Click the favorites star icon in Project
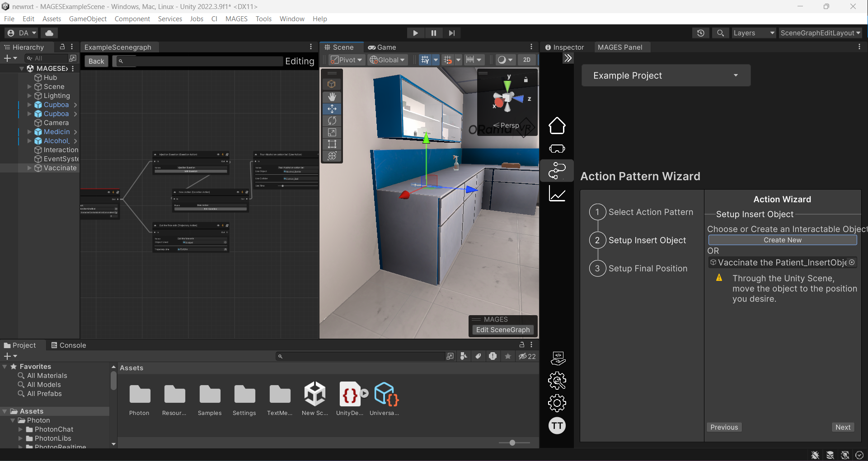The image size is (868, 461). pyautogui.click(x=508, y=356)
